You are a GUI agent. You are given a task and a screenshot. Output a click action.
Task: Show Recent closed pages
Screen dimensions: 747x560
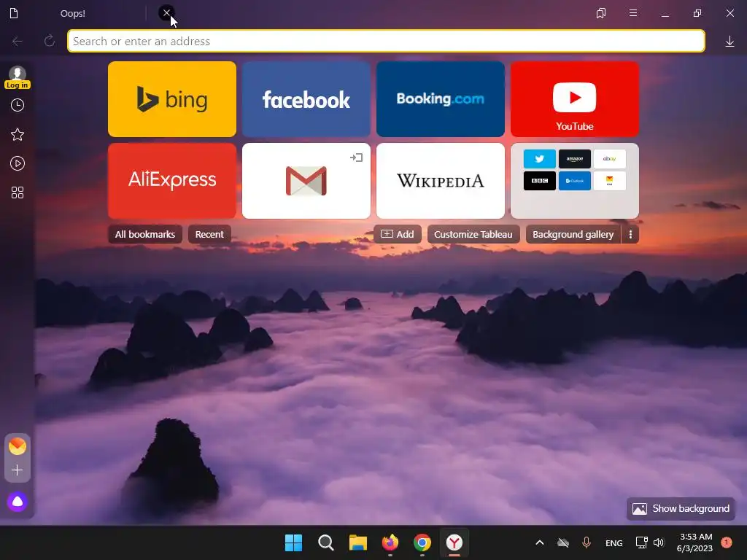click(209, 234)
